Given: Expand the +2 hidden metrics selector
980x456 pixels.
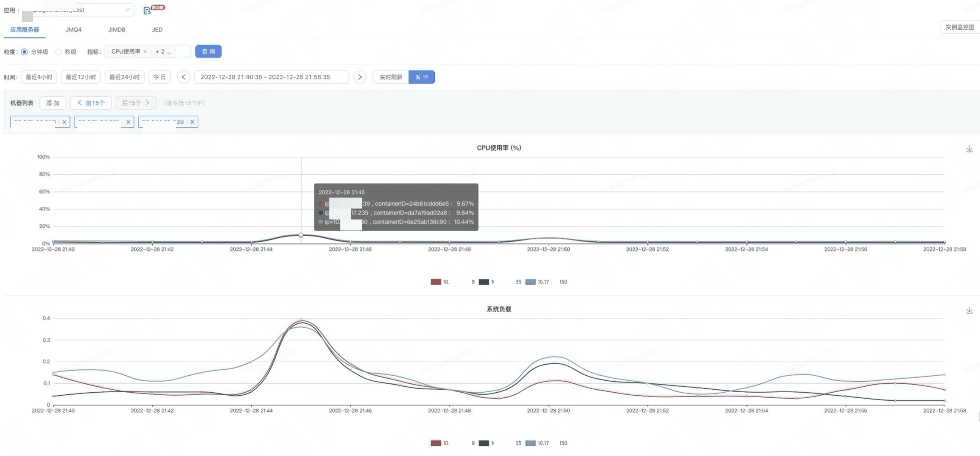Looking at the screenshot, I should (x=163, y=52).
